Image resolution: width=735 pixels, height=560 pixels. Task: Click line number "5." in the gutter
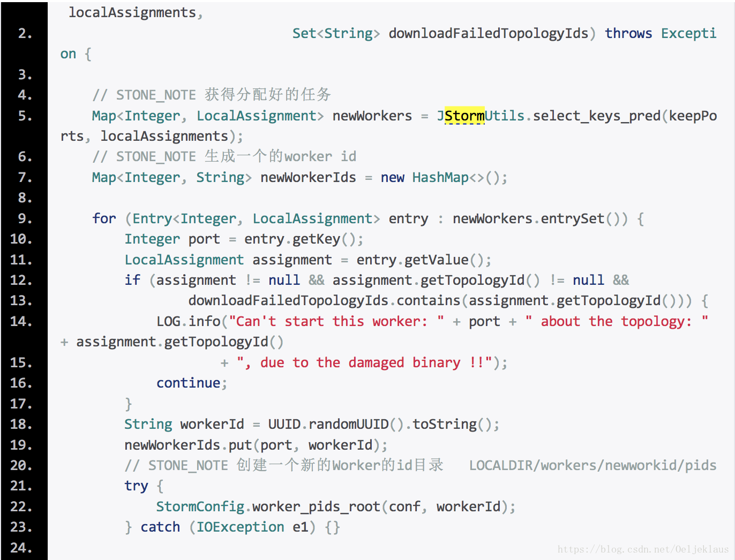coord(25,116)
